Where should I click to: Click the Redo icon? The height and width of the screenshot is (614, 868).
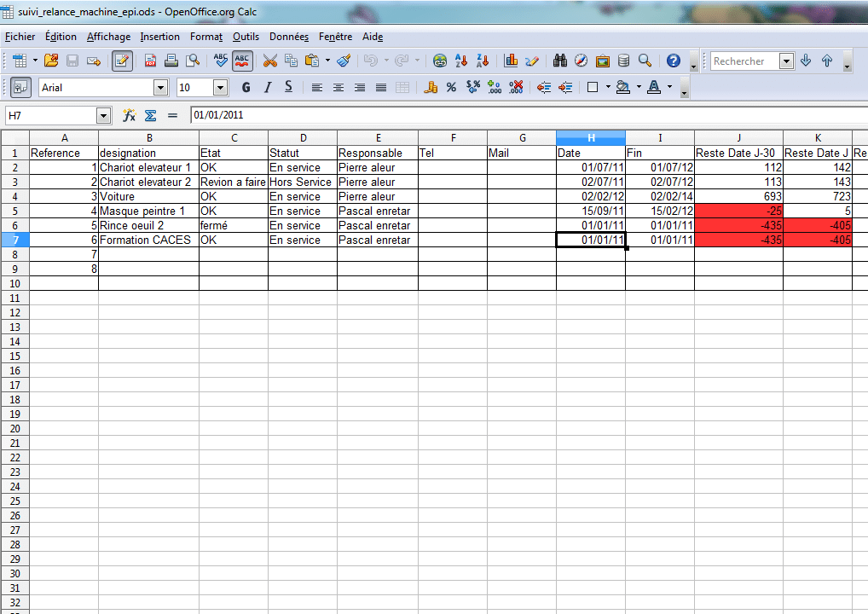pyautogui.click(x=402, y=61)
